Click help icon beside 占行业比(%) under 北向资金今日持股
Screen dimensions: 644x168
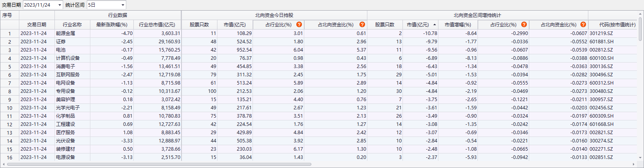click(299, 24)
